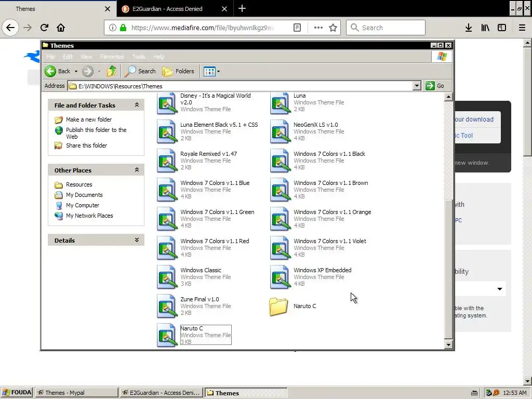This screenshot has width=532, height=399.
Task: Select Windows 7 Colors v1.1 Orange icon
Action: click(x=280, y=219)
